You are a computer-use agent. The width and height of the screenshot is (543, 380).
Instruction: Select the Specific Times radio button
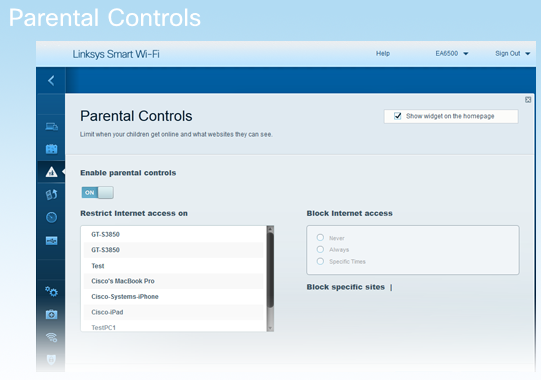click(320, 261)
